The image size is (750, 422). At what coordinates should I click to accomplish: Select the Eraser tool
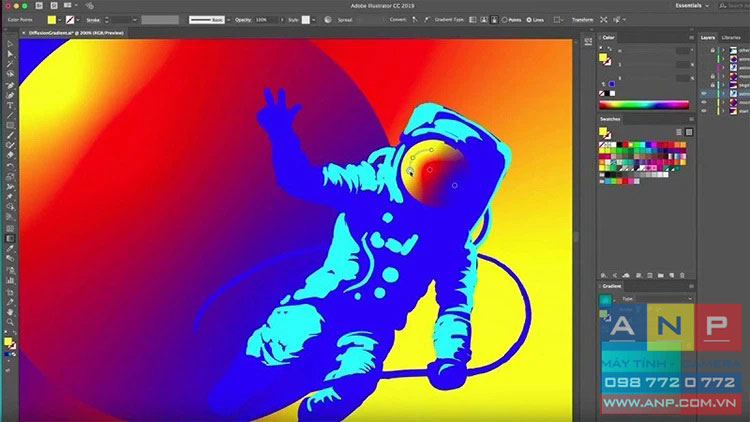pos(10,155)
